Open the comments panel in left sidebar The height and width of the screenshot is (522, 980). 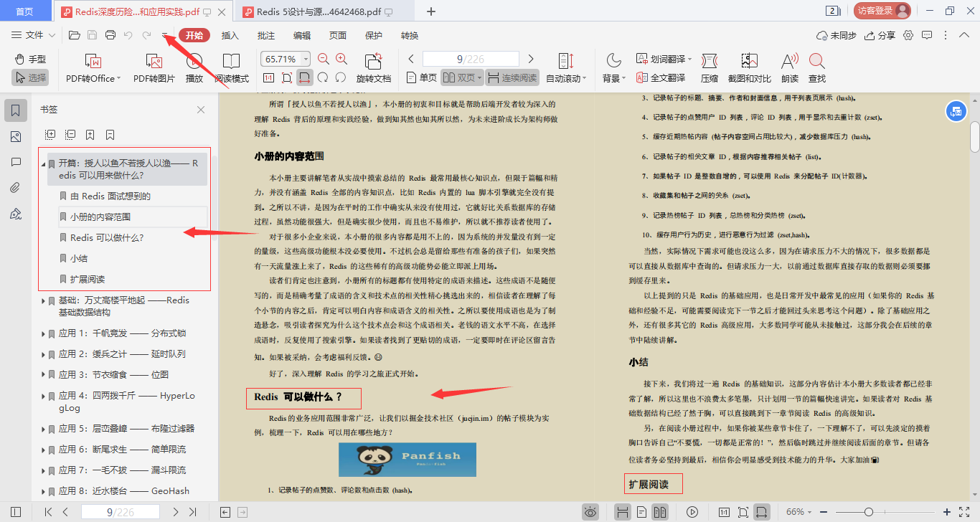click(16, 162)
